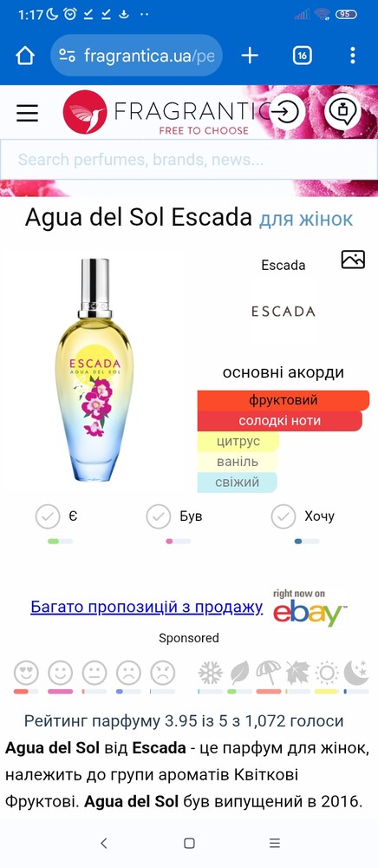Screen dimensions: 378x868
Task: Follow the 'Багато пропозицій з продажу' link
Action: (x=147, y=608)
